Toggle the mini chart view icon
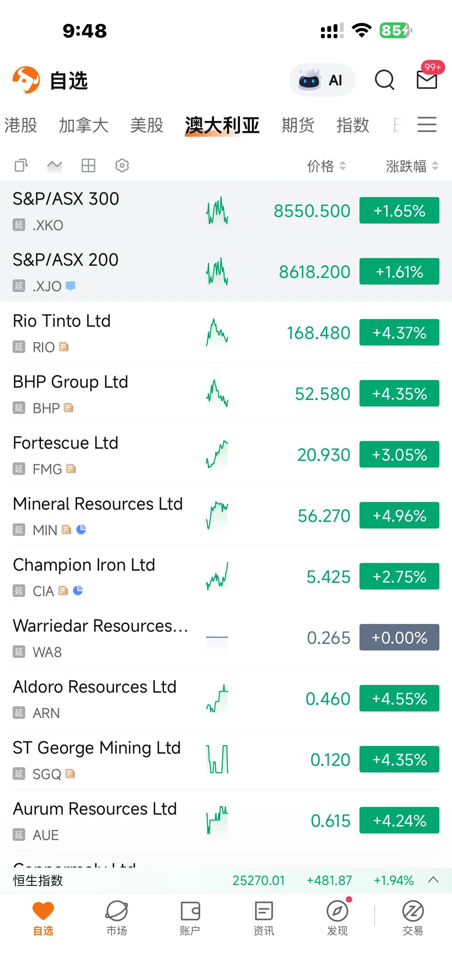 [x=54, y=165]
